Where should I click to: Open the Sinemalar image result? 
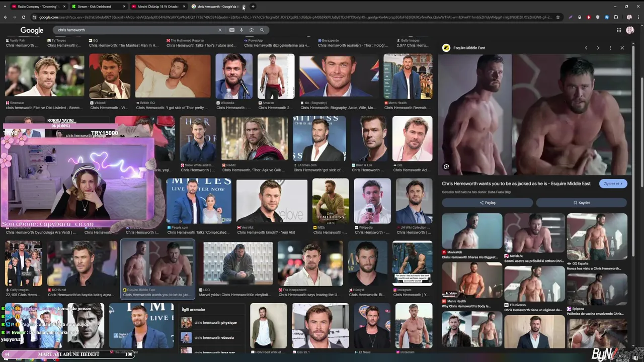click(x=44, y=76)
